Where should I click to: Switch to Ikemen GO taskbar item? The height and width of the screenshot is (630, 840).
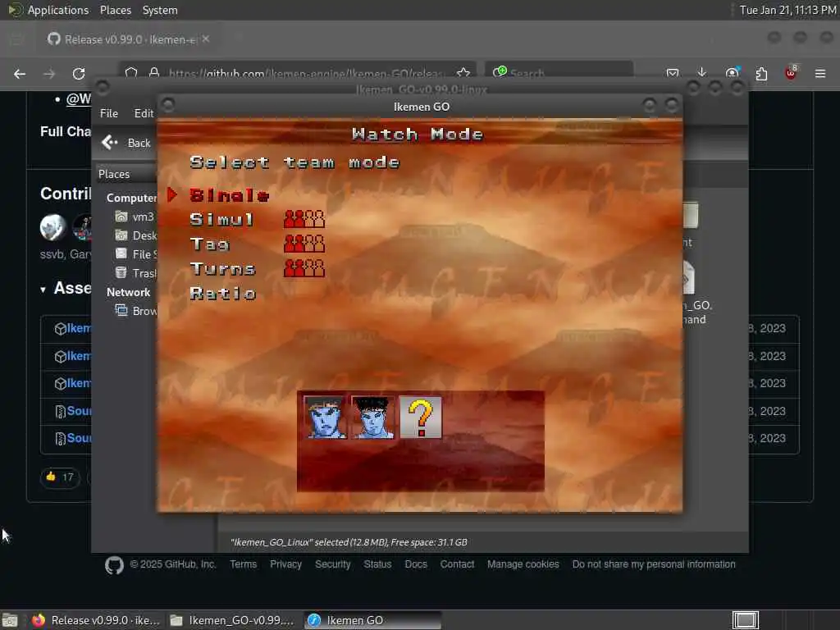[x=373, y=620]
